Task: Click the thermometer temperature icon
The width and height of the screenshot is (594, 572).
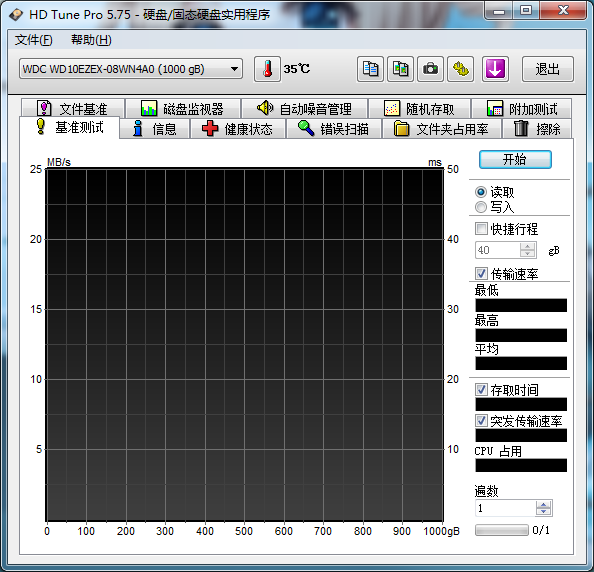Action: click(x=267, y=69)
